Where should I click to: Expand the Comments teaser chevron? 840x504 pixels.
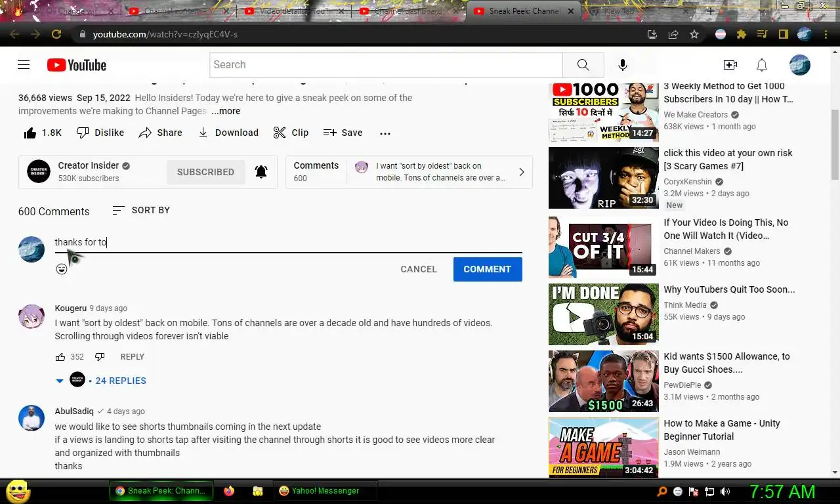pyautogui.click(x=522, y=172)
